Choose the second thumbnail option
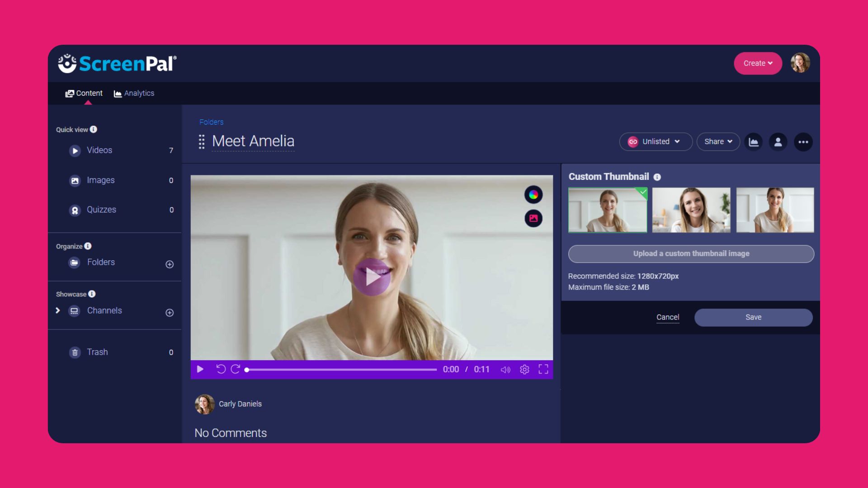 [691, 210]
